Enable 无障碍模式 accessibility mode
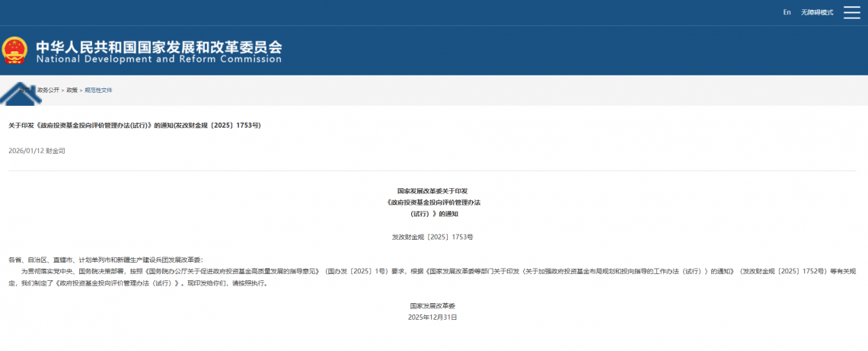This screenshot has width=868, height=351. click(x=817, y=12)
